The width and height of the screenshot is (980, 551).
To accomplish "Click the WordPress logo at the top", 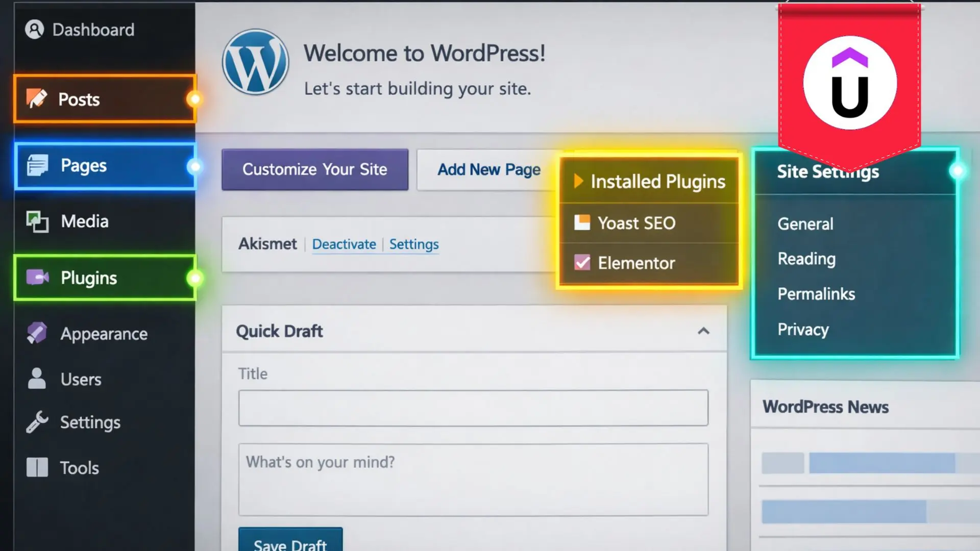I will 255,61.
